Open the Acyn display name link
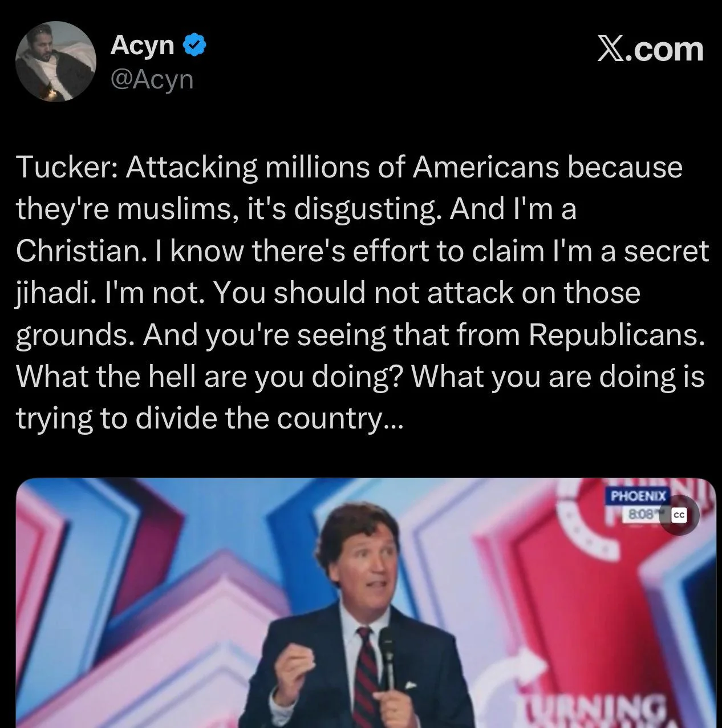The image size is (722, 728). [x=143, y=45]
